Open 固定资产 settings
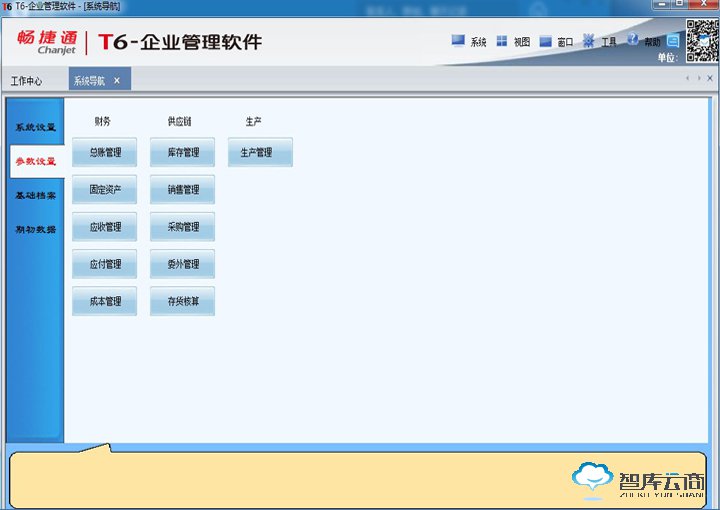The image size is (720, 510). click(105, 189)
